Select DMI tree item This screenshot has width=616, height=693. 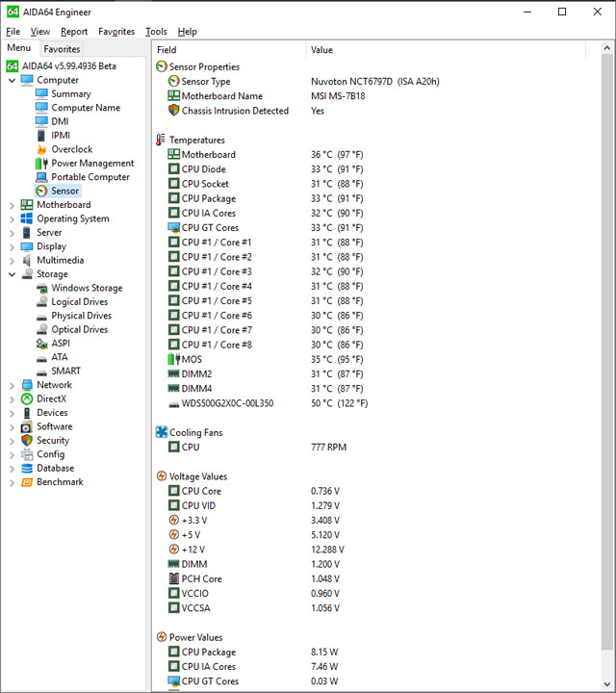point(60,121)
